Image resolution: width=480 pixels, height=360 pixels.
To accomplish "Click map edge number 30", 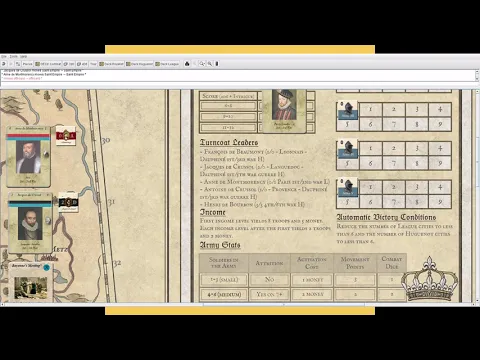I will click(106, 140).
